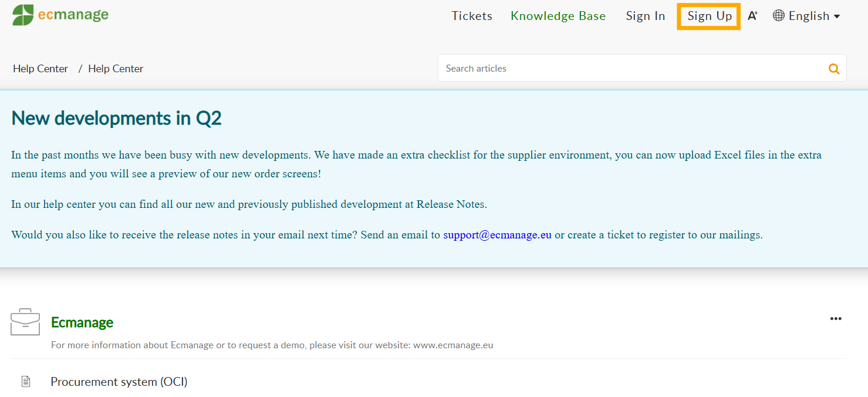Increase font size with A+ icon

[753, 16]
